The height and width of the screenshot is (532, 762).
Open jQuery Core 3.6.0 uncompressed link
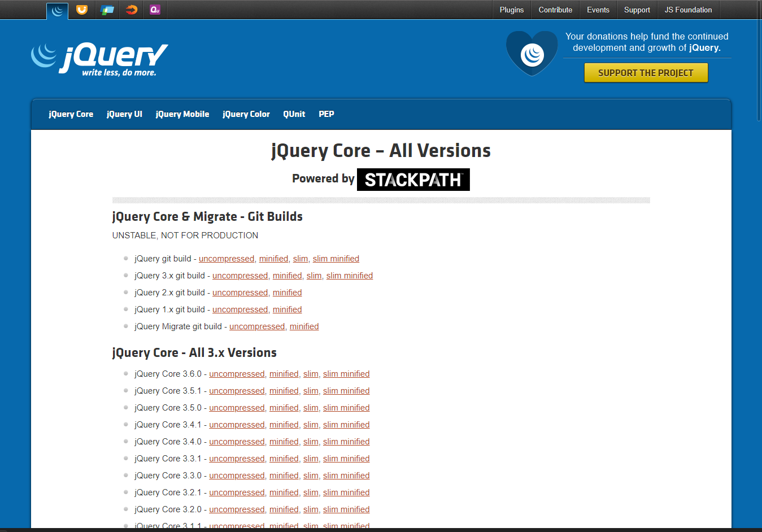(x=237, y=374)
